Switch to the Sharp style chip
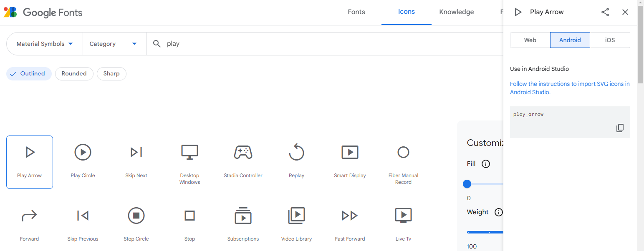The height and width of the screenshot is (251, 644). 111,74
